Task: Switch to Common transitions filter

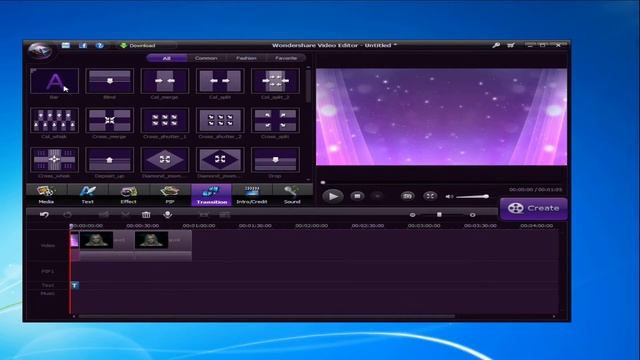Action: pos(206,58)
